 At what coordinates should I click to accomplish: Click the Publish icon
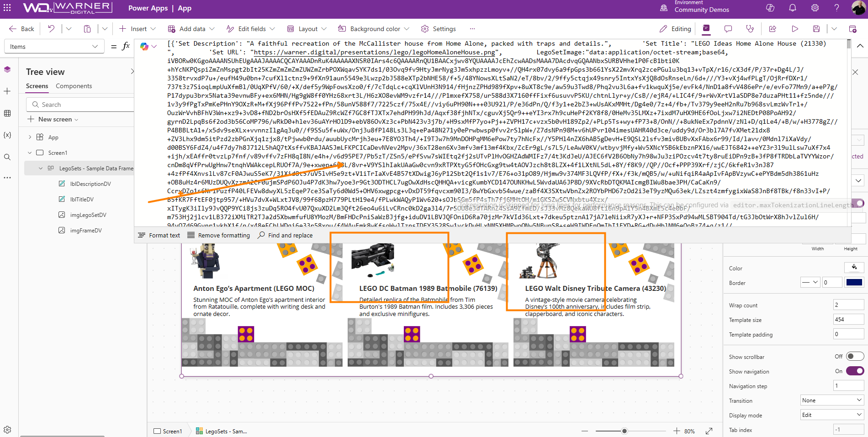852,29
